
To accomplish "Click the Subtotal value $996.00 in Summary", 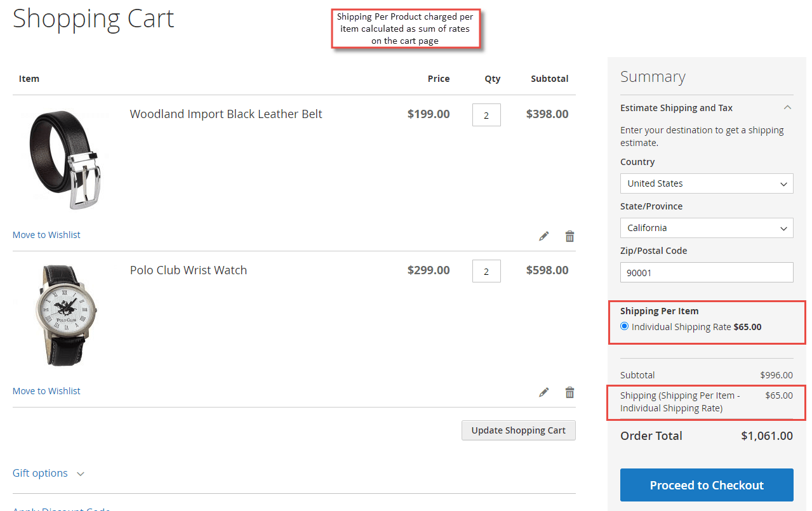I will tap(776, 375).
